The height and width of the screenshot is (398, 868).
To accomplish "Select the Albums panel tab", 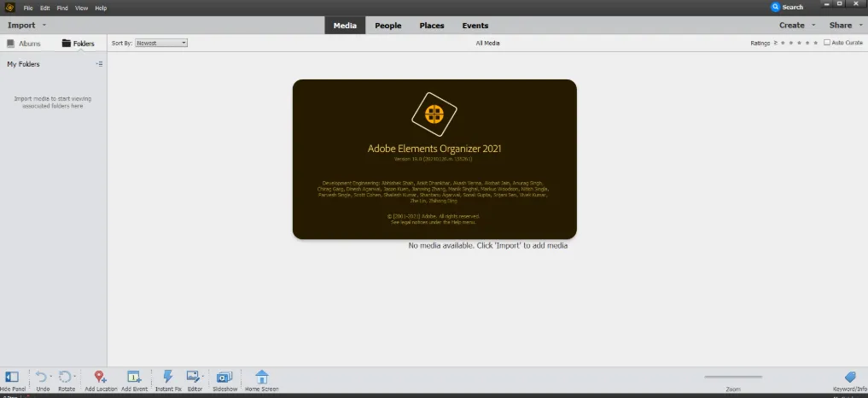I will (23, 44).
